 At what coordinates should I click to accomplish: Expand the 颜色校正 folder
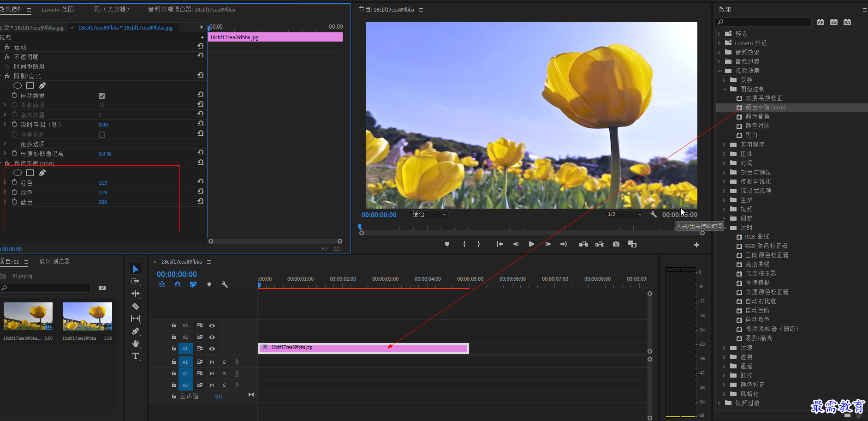(724, 385)
